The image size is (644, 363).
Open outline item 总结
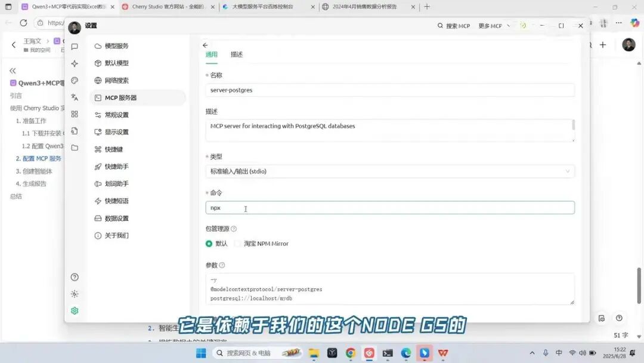[16, 196]
